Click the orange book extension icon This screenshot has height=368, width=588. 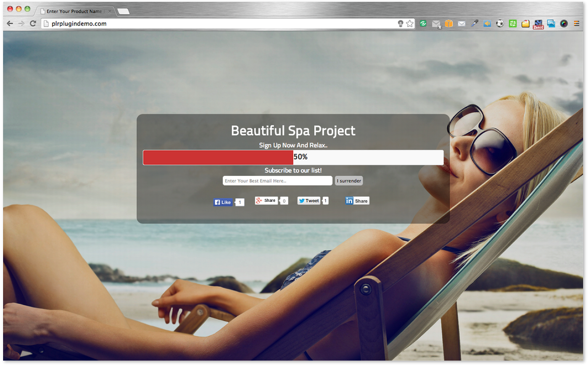click(449, 23)
